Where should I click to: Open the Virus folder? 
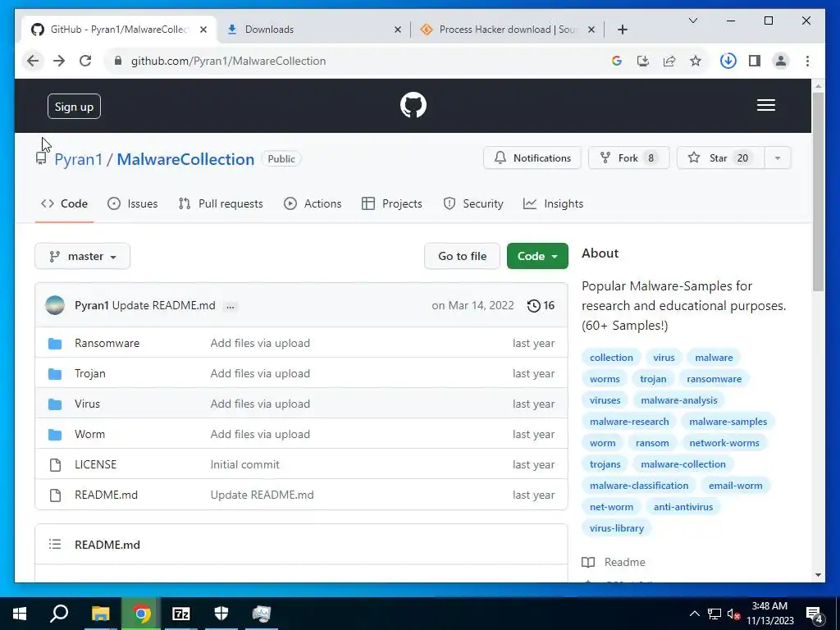click(x=87, y=404)
